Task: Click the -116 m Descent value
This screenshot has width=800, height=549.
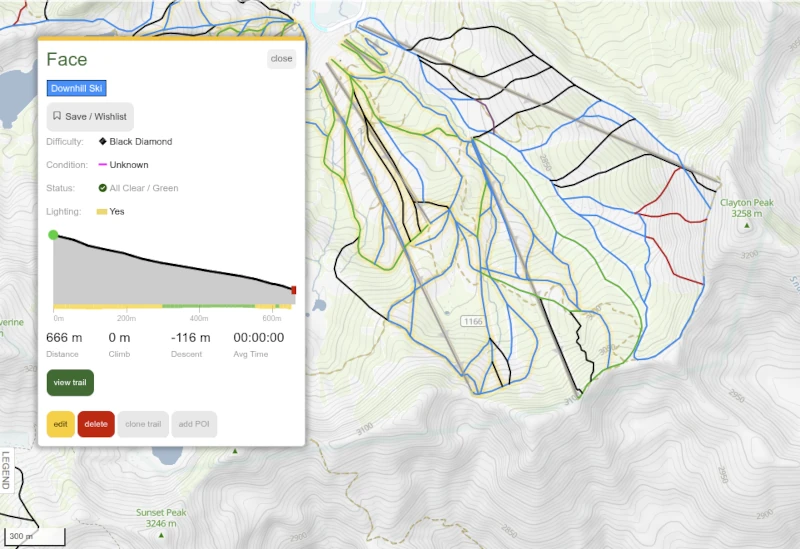Action: point(190,337)
